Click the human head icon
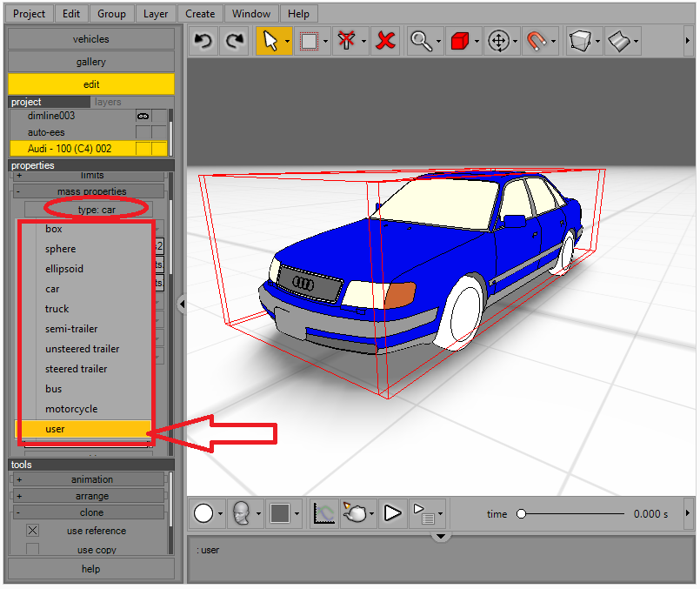The image size is (700, 589). pos(241,513)
